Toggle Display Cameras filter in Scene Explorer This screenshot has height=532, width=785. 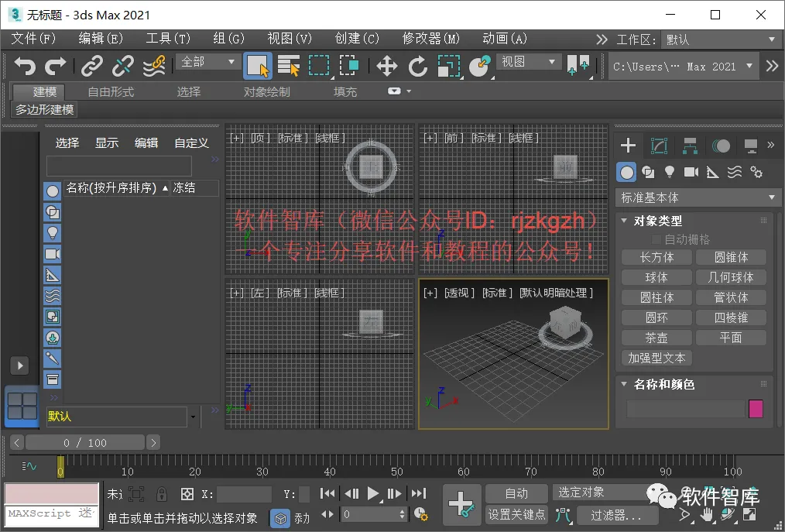[53, 254]
